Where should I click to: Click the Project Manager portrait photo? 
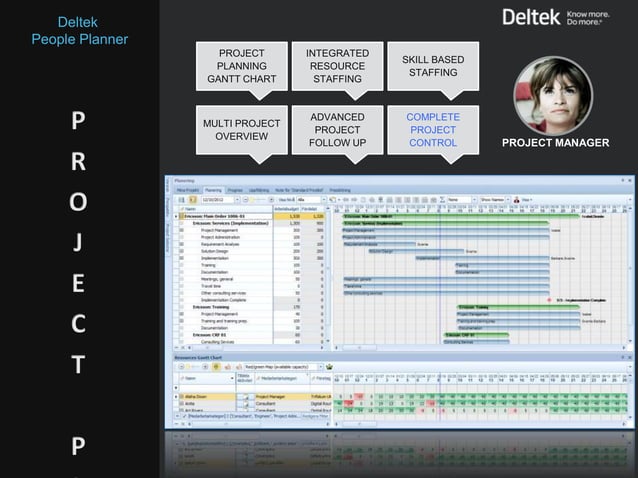[x=553, y=96]
